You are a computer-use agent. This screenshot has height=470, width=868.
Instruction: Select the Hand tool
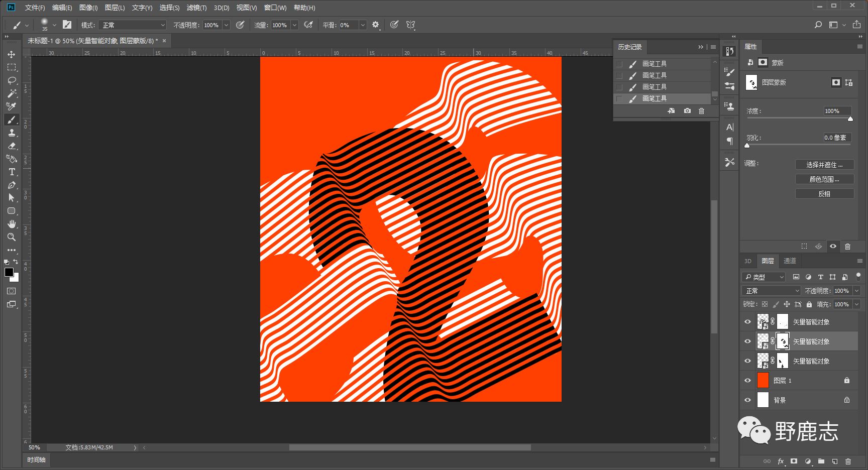point(12,224)
